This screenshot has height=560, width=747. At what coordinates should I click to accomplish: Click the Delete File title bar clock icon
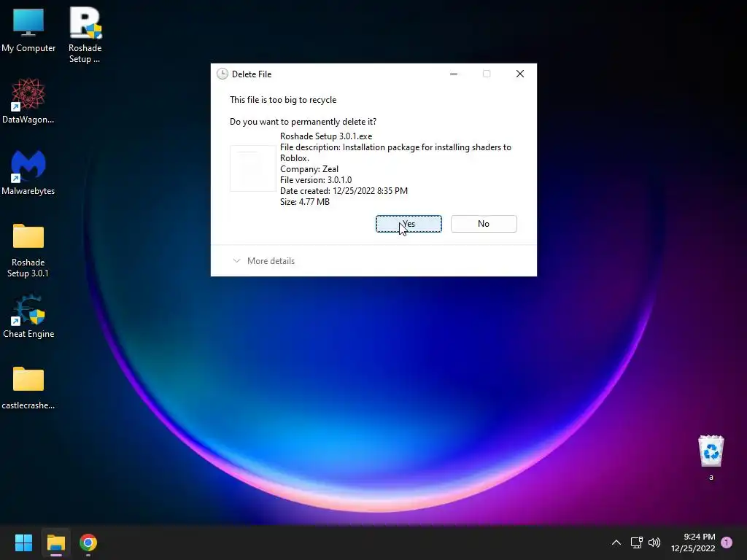tap(222, 74)
